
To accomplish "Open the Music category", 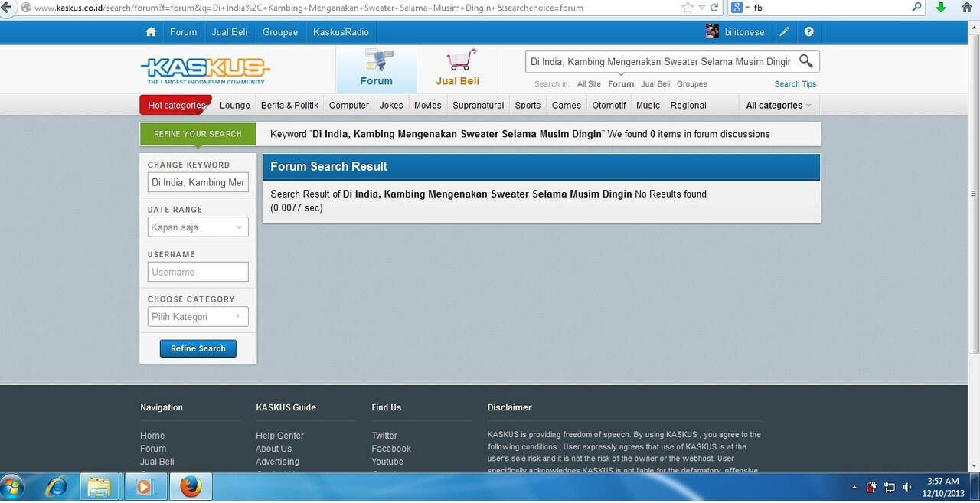I will pos(648,106).
